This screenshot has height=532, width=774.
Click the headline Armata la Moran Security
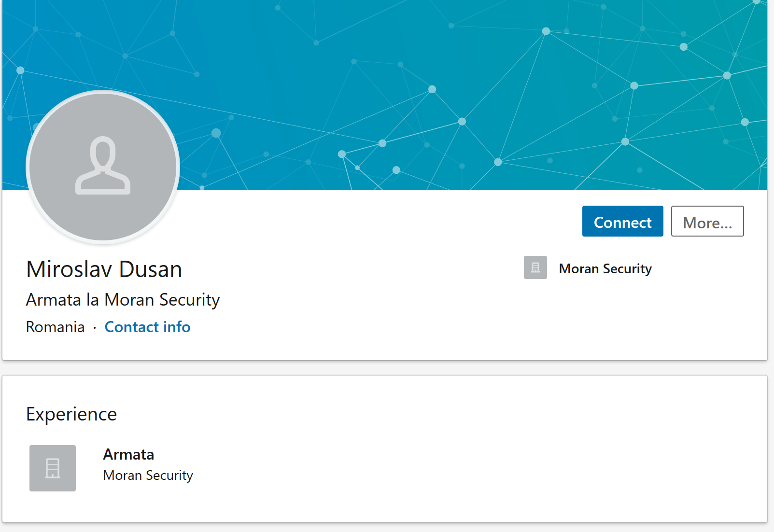[123, 300]
